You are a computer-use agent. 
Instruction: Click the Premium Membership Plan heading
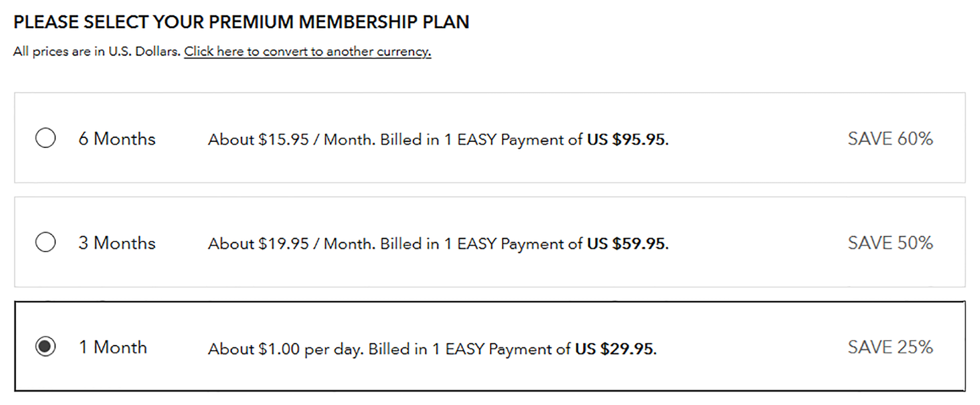tap(241, 22)
